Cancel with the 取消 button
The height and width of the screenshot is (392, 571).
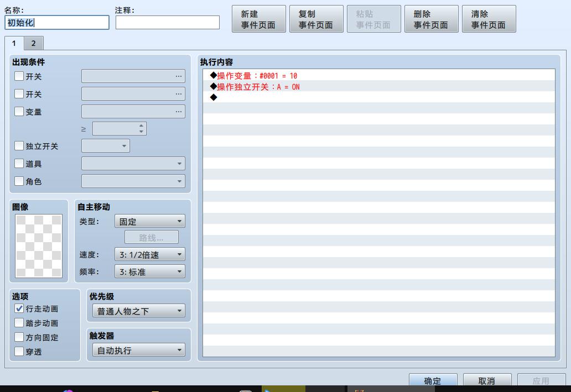[x=487, y=380]
